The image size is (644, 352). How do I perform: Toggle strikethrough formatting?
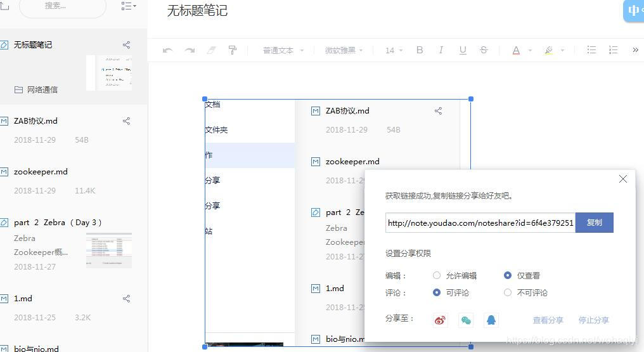click(484, 50)
